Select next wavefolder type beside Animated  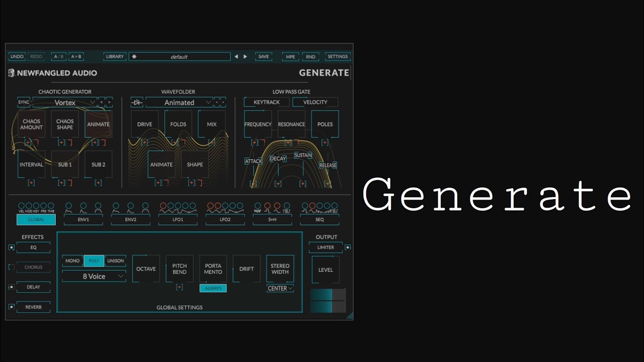point(223,103)
